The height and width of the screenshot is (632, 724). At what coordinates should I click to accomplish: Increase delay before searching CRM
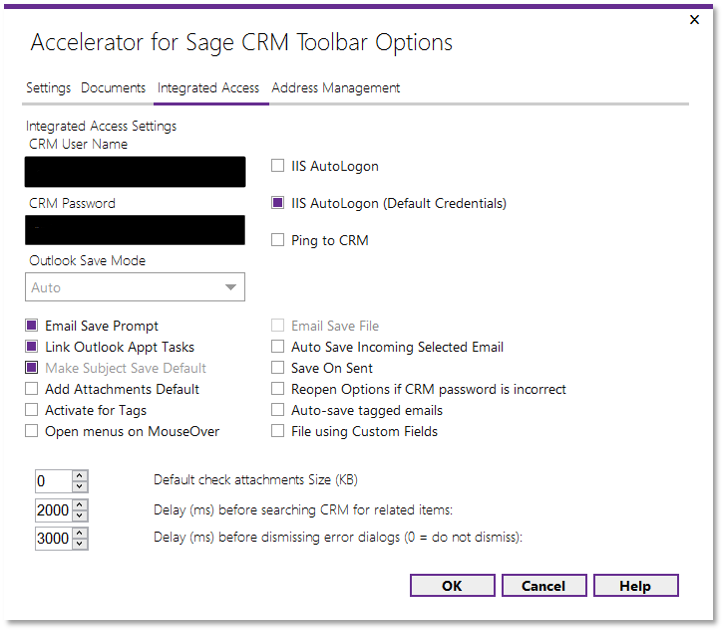click(x=80, y=505)
